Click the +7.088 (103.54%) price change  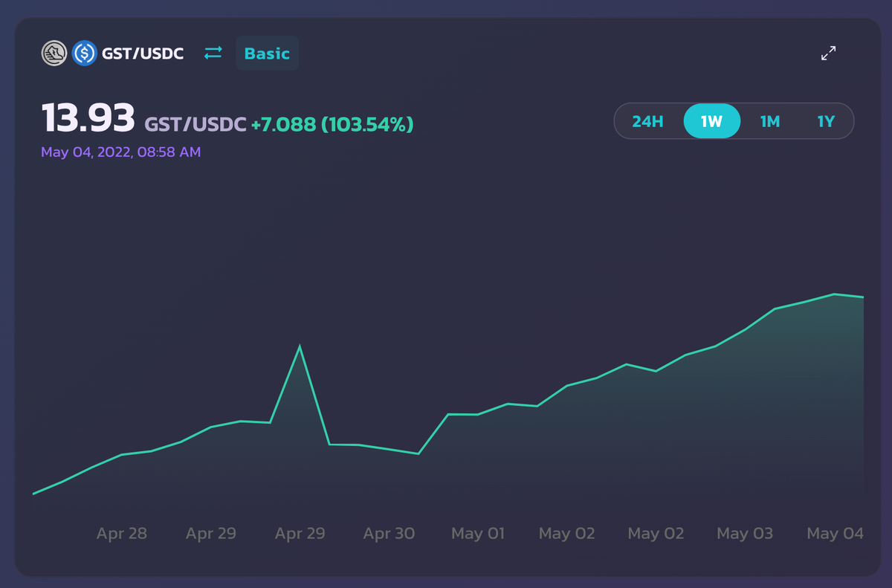(332, 124)
